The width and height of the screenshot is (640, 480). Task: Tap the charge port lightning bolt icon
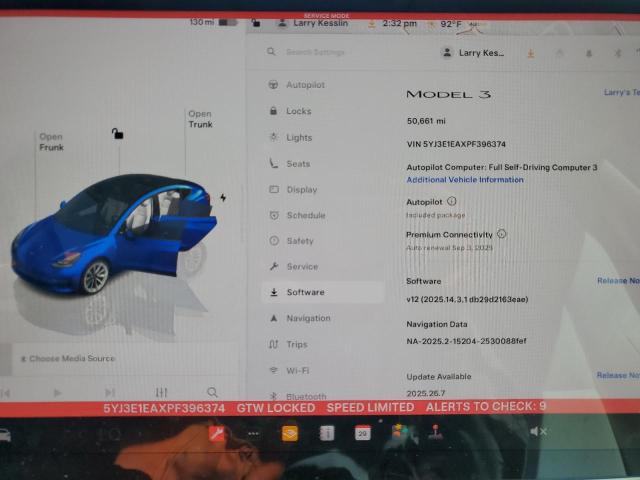coord(223,198)
